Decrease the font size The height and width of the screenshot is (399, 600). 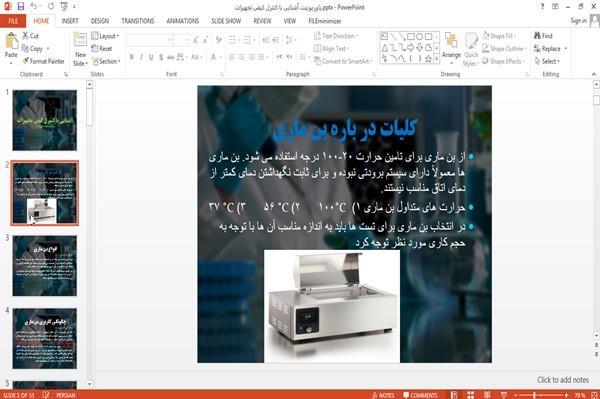pos(205,40)
